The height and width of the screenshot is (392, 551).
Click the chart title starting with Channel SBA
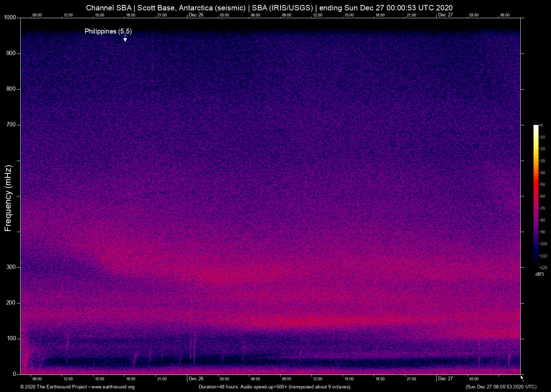[269, 7]
